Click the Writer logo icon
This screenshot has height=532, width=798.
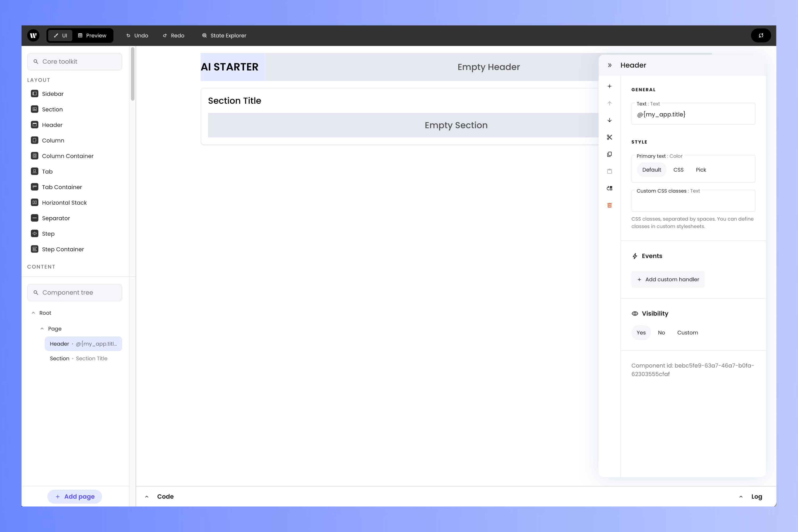(33, 35)
